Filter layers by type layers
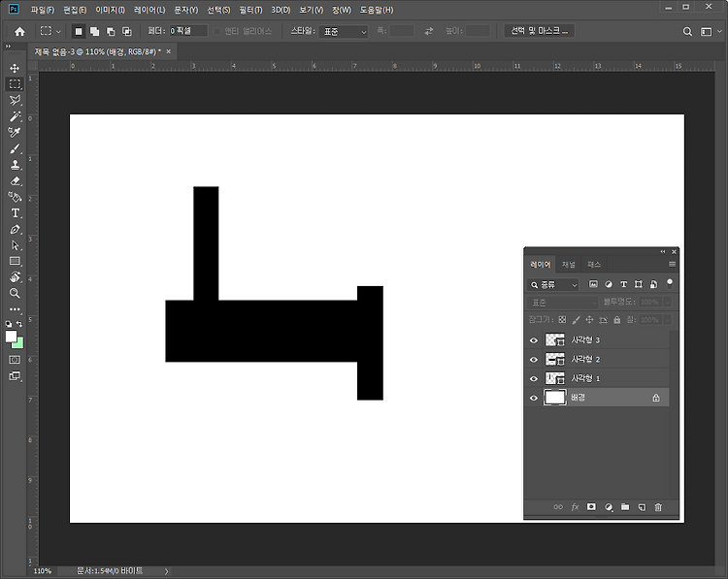 point(623,284)
